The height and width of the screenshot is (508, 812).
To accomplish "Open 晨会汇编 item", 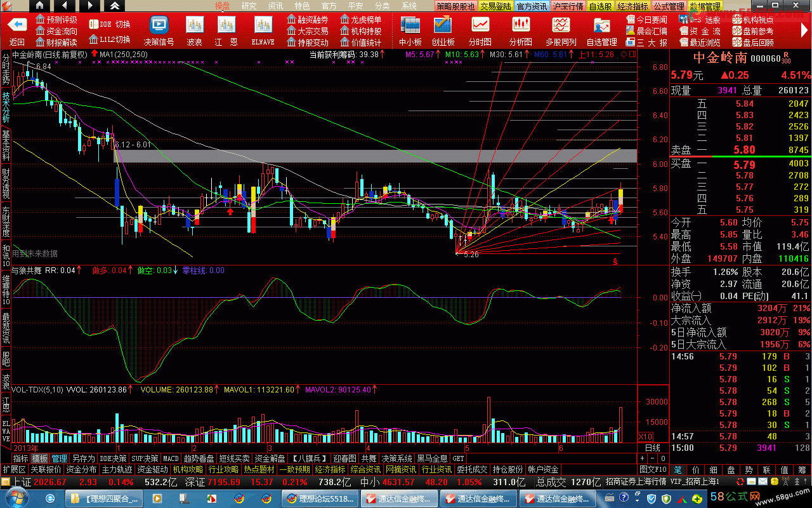I will coord(647,31).
